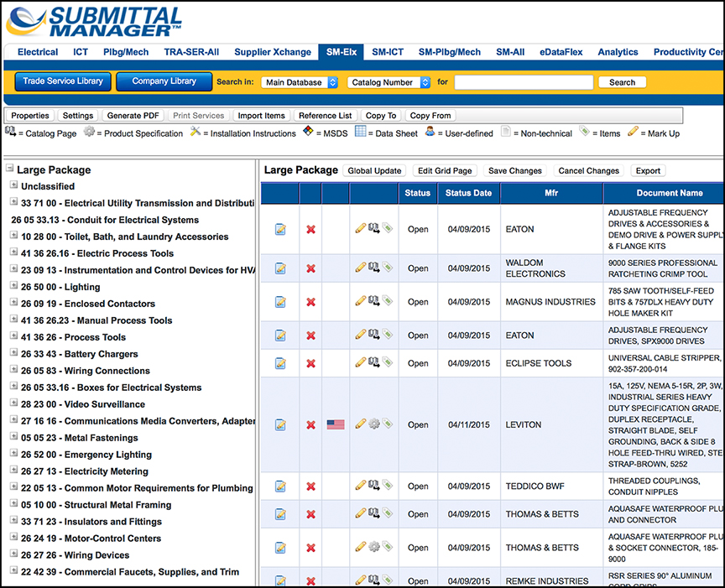725x588 pixels.
Task: Click the edit icon in the TEDDICO BWF row
Action: [x=280, y=487]
